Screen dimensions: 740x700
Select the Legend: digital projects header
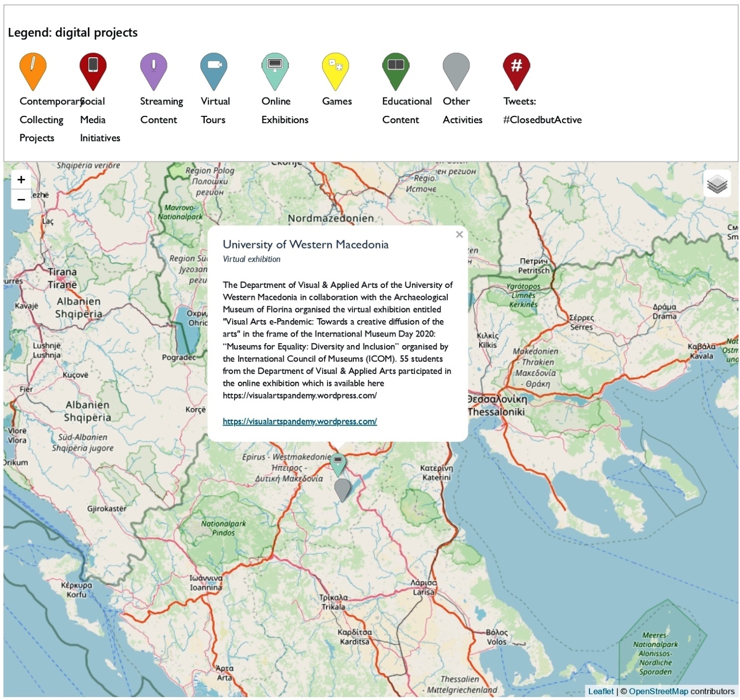(x=73, y=33)
